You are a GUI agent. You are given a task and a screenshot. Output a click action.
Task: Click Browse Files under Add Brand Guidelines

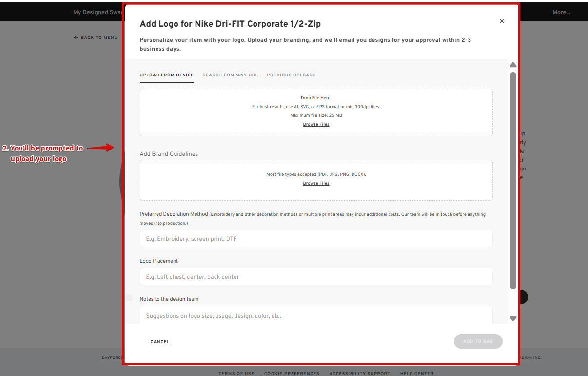316,183
